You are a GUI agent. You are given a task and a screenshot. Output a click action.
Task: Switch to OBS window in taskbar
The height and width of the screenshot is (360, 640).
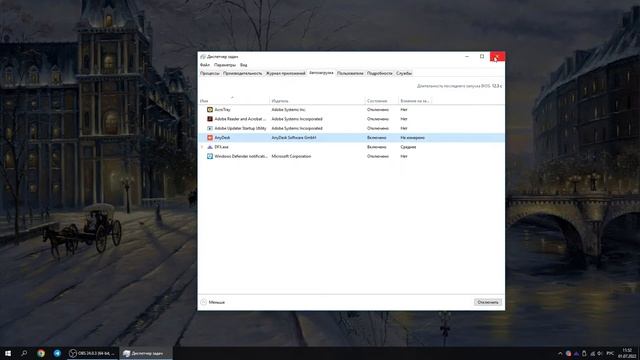(x=92, y=353)
